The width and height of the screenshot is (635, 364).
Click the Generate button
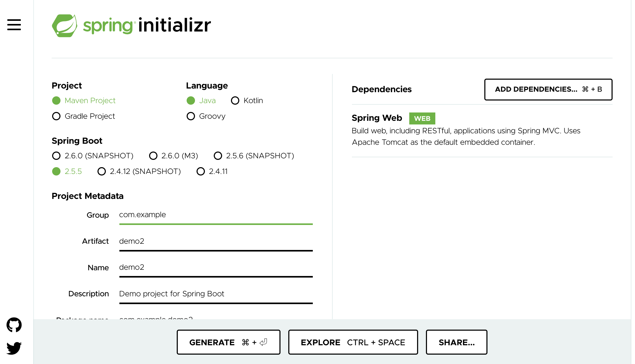click(x=228, y=342)
